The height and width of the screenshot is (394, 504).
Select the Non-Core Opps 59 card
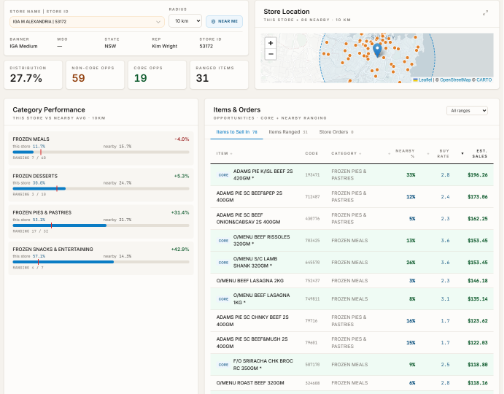[x=95, y=75]
